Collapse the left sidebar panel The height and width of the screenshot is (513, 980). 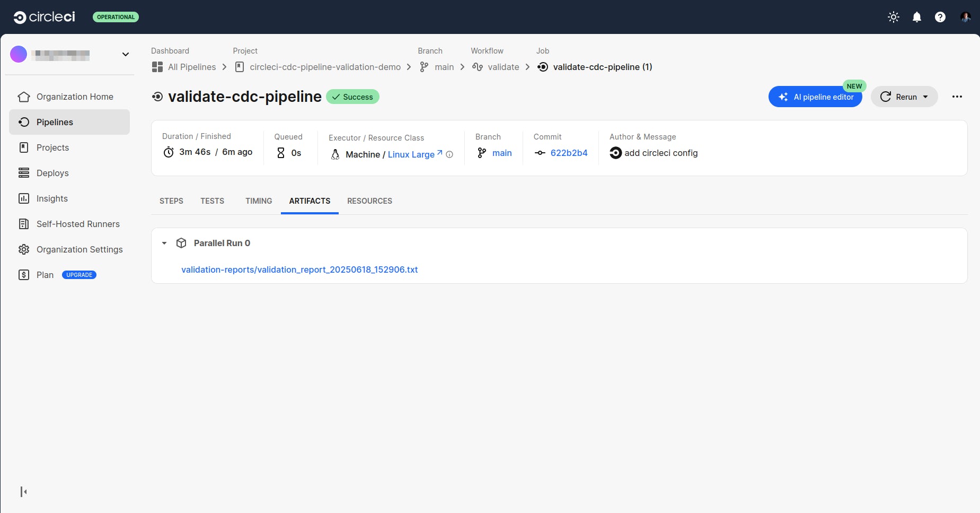coord(23,491)
